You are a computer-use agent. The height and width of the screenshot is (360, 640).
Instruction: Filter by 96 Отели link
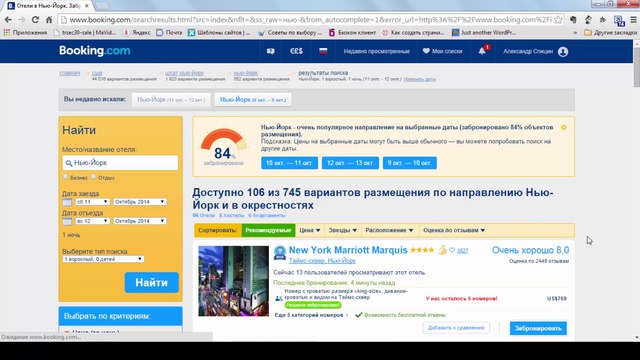point(203,216)
